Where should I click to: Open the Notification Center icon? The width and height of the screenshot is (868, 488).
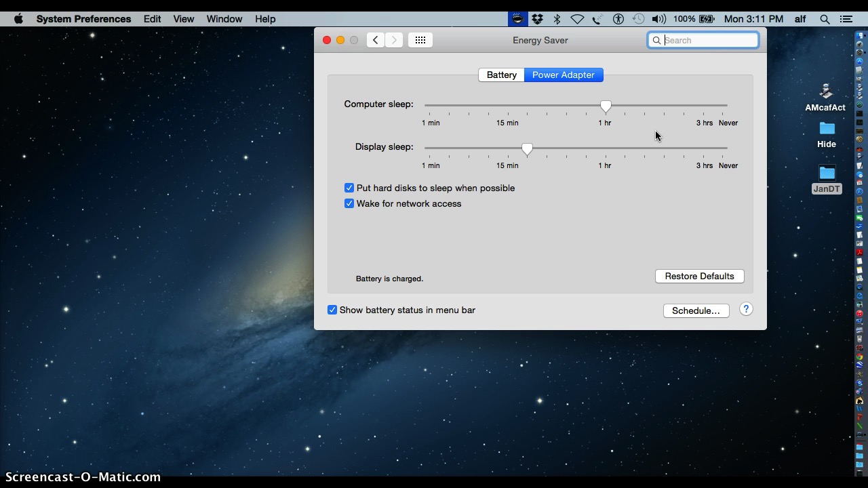point(846,19)
